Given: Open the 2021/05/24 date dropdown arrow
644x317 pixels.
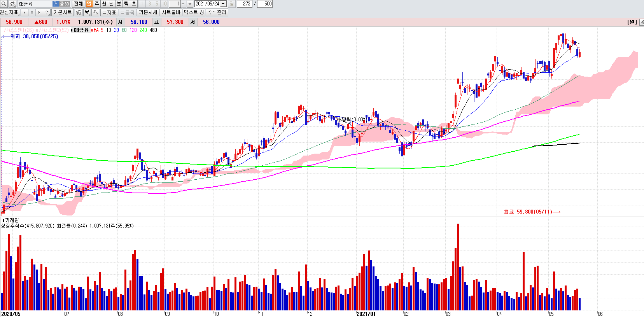Looking at the screenshot, I should (223, 4).
